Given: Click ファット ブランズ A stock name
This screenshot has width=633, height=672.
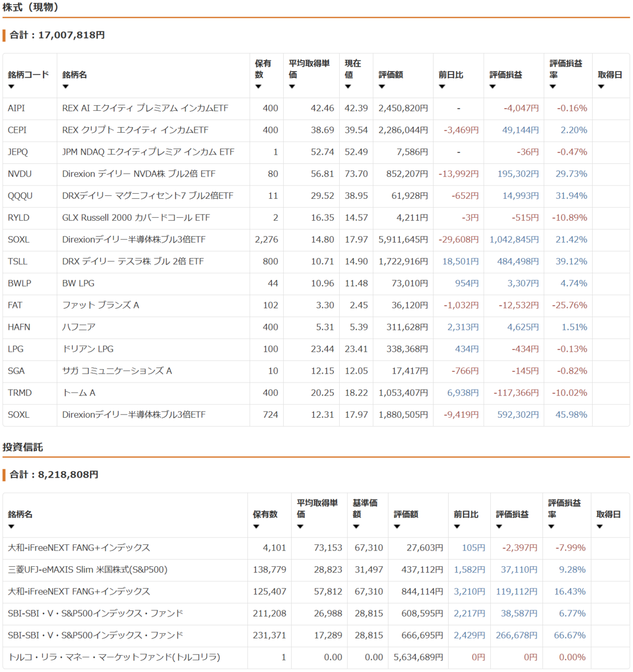Looking at the screenshot, I should tap(101, 305).
